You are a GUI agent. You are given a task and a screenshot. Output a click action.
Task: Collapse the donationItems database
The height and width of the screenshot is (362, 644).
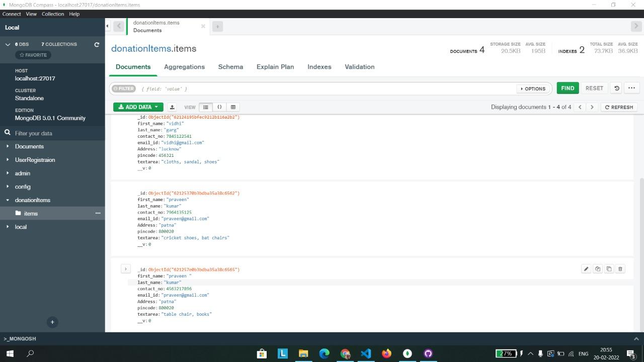pyautogui.click(x=8, y=200)
